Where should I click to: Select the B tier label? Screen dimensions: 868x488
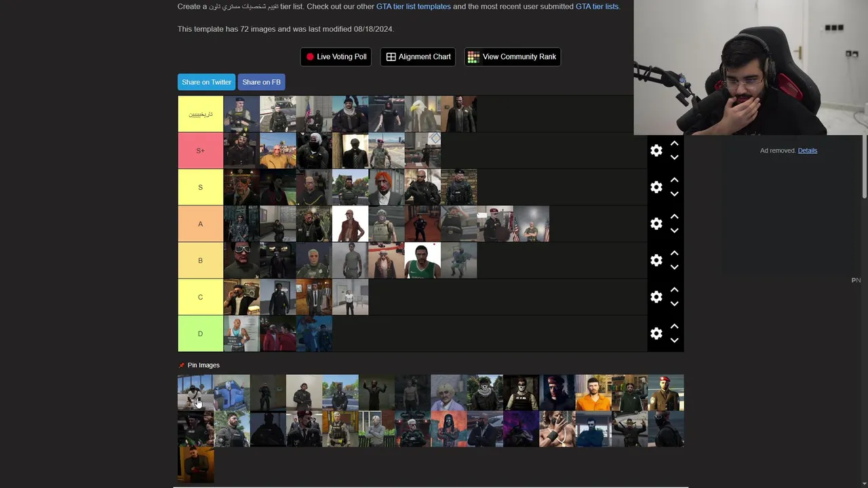[x=200, y=260]
